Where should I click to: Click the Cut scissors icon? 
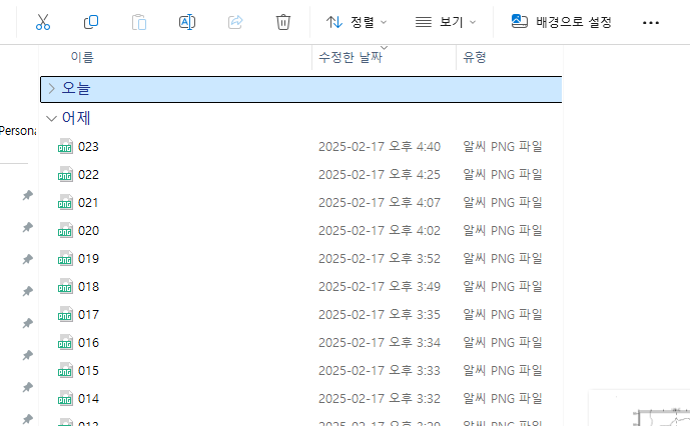pyautogui.click(x=43, y=22)
